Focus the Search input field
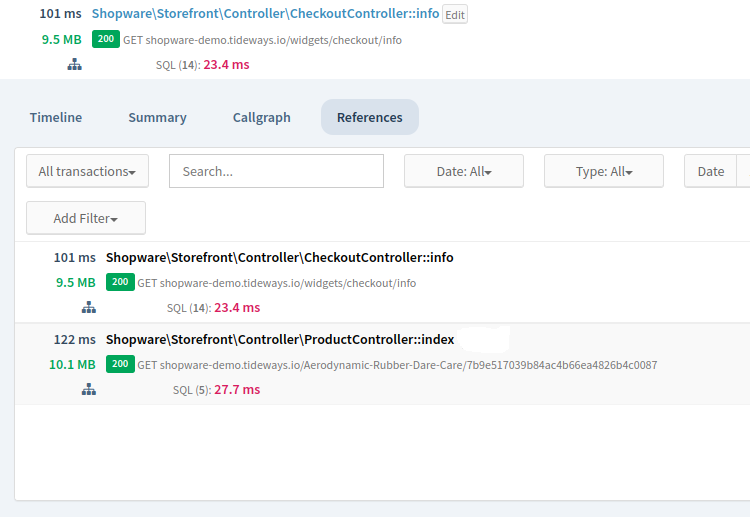The width and height of the screenshot is (750, 517). 276,171
